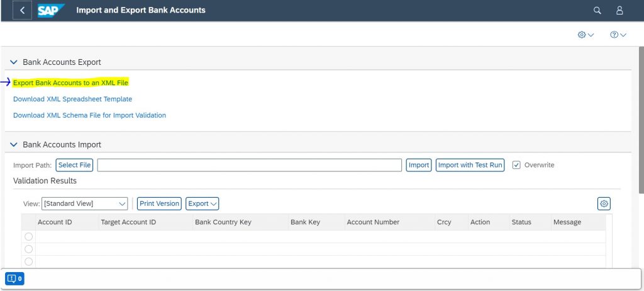Viewport: 644px width, 291px height.
Task: Open the messages indicator showing 0
Action: [14, 278]
